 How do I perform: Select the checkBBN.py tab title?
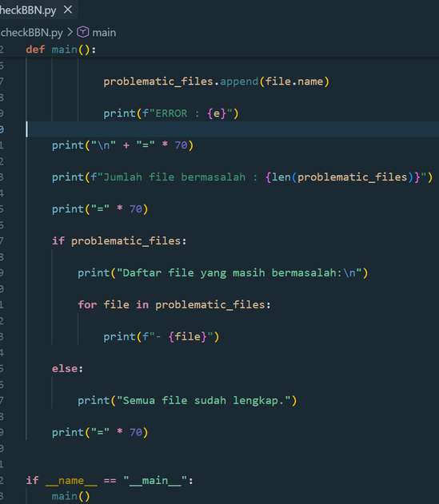tap(28, 10)
